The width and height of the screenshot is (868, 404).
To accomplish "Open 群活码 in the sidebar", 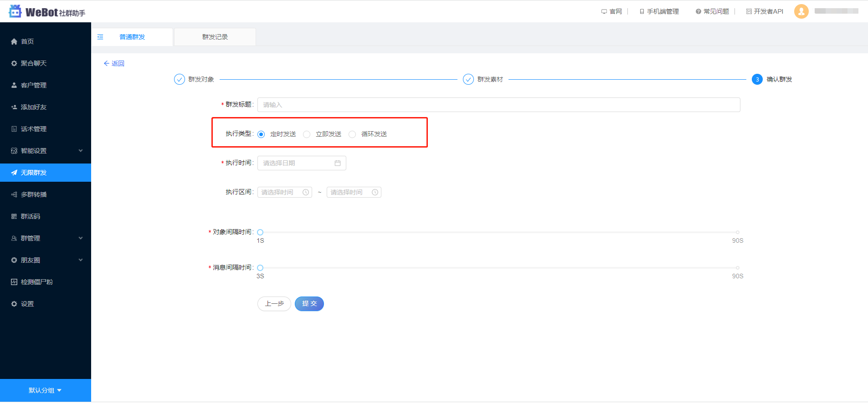I will [46, 216].
